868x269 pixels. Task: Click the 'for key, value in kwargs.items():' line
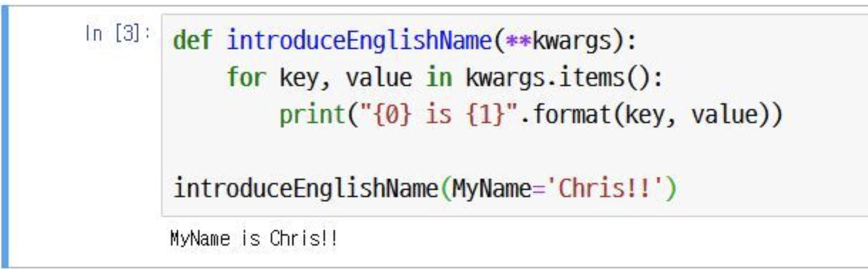coord(445,78)
